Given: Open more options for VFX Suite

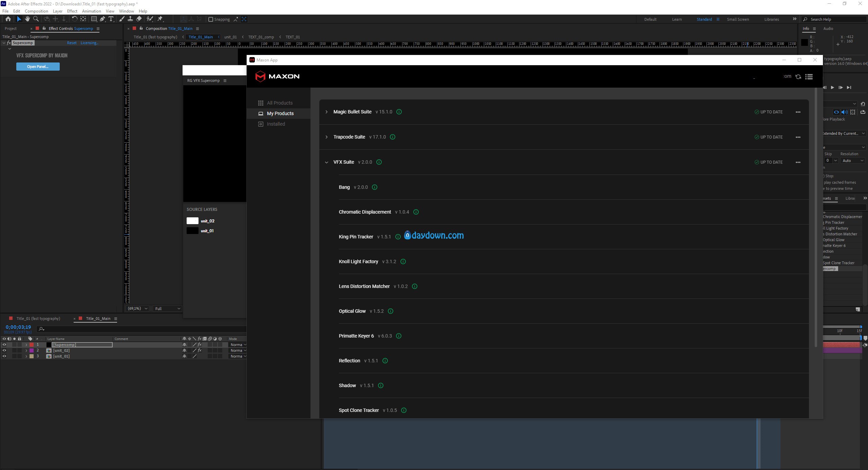Looking at the screenshot, I should pyautogui.click(x=798, y=162).
